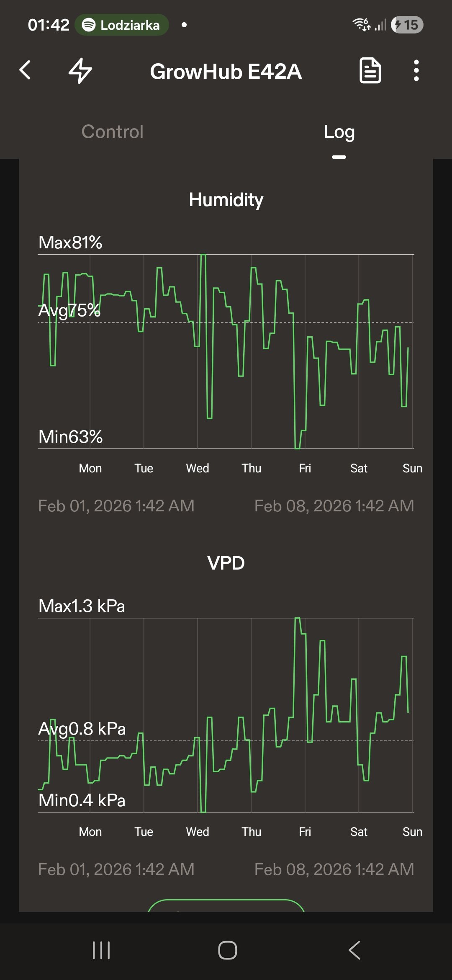
Task: Select the Log tab
Action: [339, 132]
